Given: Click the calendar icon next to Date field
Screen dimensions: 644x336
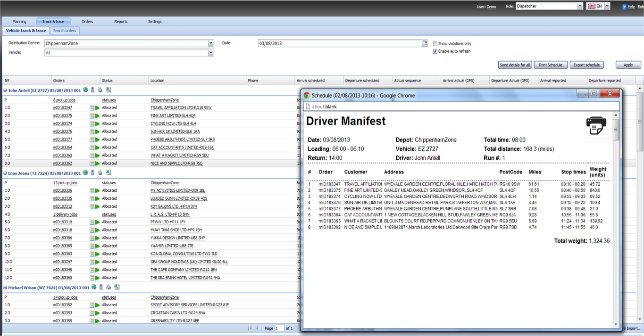Looking at the screenshot, I should point(425,43).
